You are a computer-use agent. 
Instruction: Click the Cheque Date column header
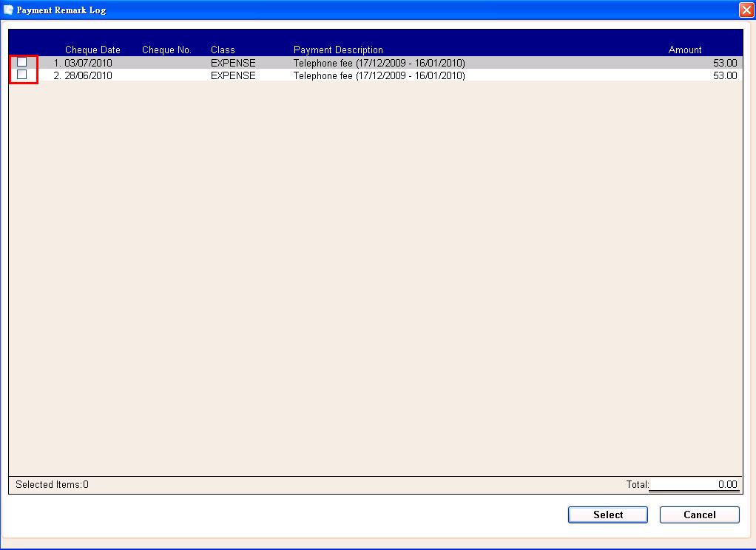(x=92, y=50)
